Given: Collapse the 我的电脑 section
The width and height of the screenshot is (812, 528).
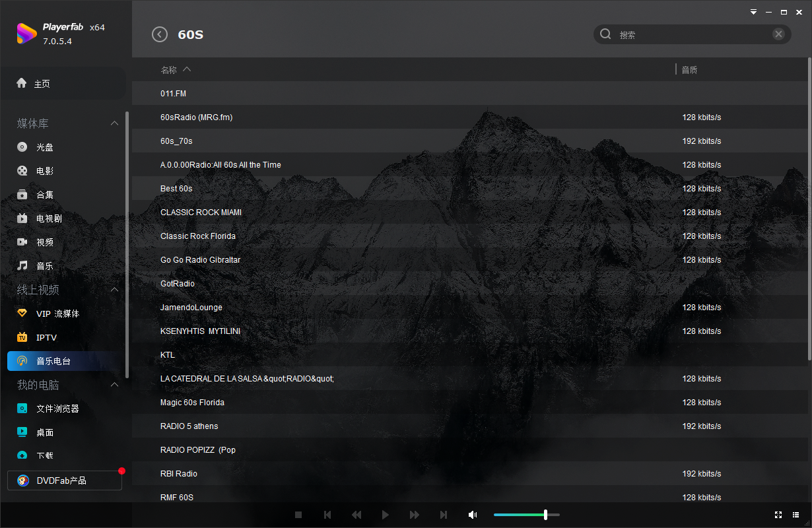Looking at the screenshot, I should click(x=114, y=385).
